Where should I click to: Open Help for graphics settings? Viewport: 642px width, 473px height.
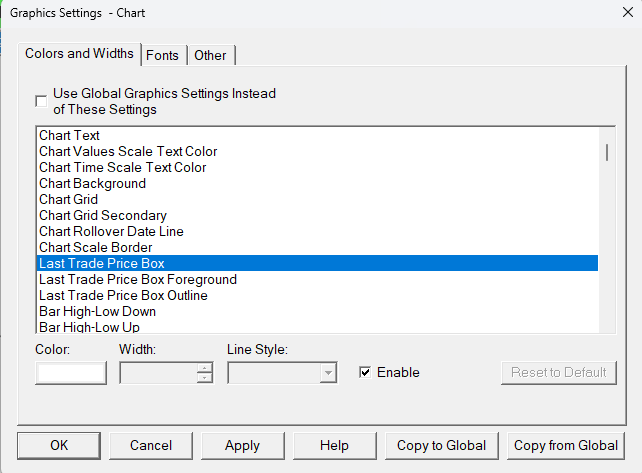(x=335, y=446)
